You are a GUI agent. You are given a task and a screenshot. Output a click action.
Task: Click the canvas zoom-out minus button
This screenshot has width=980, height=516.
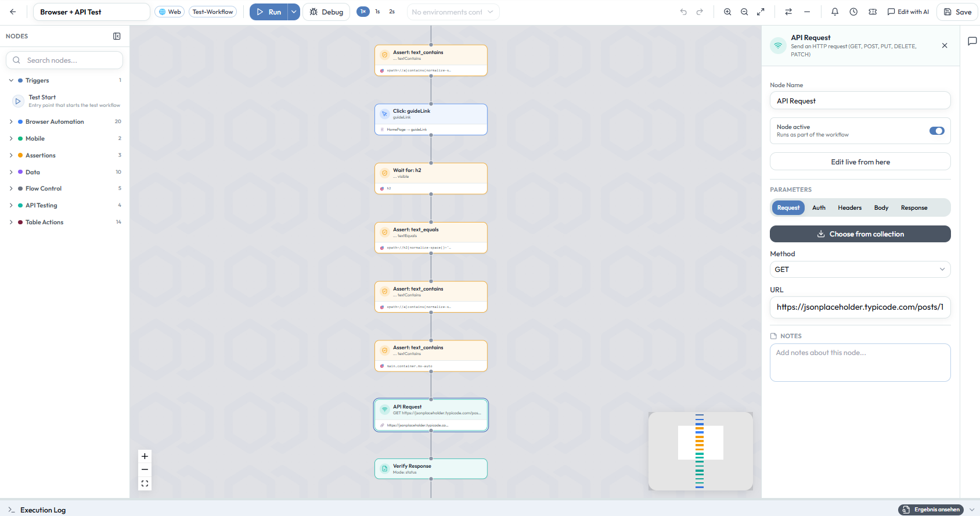coord(145,470)
